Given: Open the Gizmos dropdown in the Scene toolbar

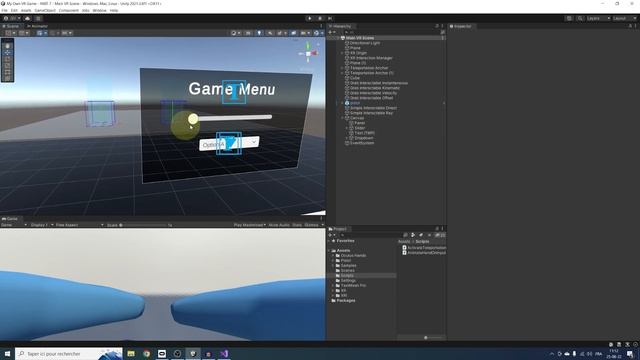Looking at the screenshot, I should coord(318,33).
